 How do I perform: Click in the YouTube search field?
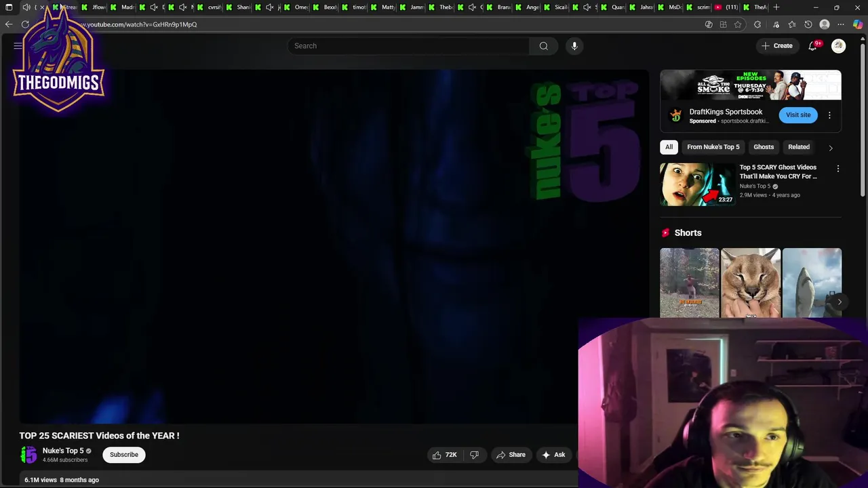408,46
